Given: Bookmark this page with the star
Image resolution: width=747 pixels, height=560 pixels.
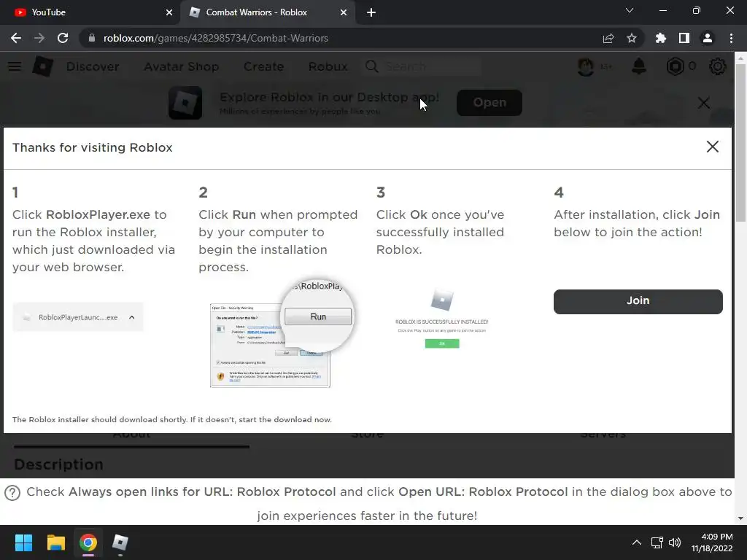Looking at the screenshot, I should coord(632,38).
